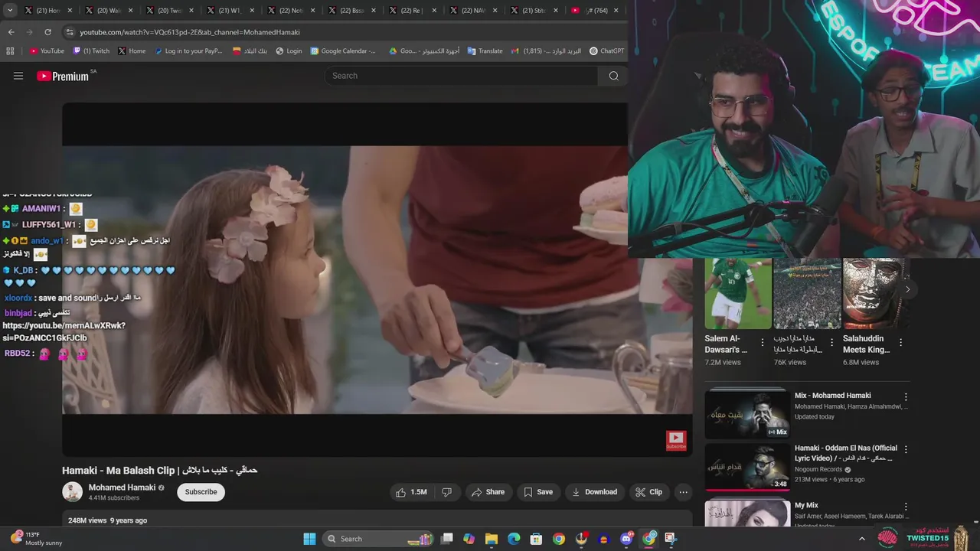The height and width of the screenshot is (551, 980).
Task: Show next shelf items with arrow
Action: 907,289
